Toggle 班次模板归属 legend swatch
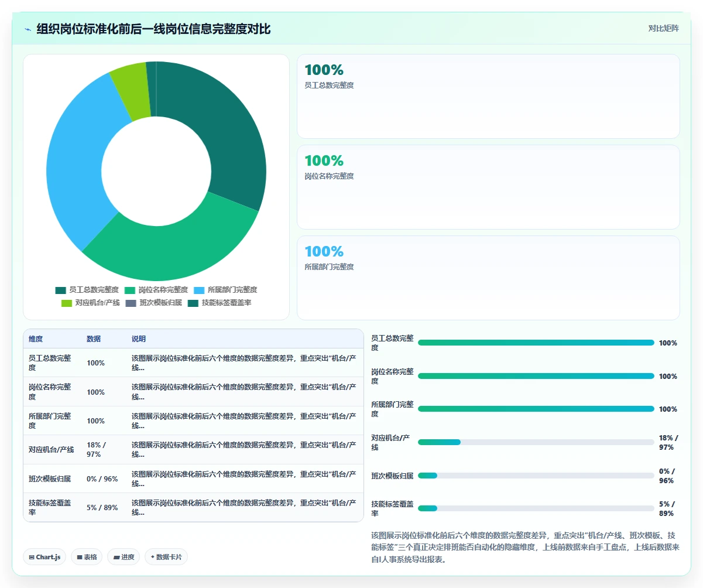 [x=131, y=303]
